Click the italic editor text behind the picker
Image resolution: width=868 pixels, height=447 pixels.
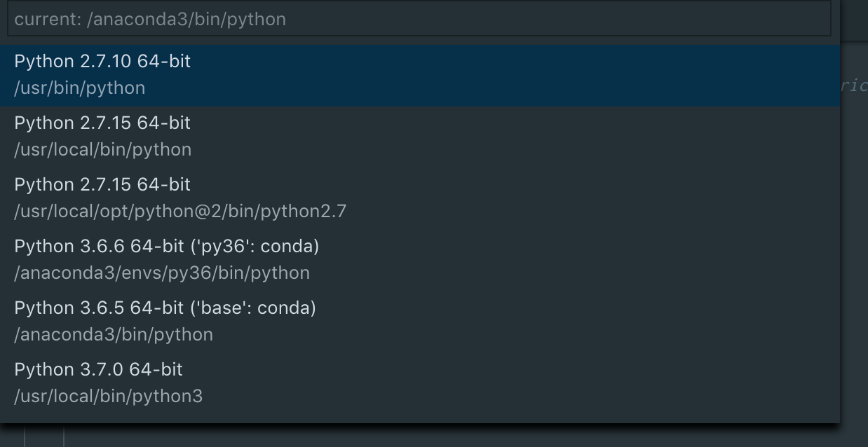pyautogui.click(x=854, y=85)
